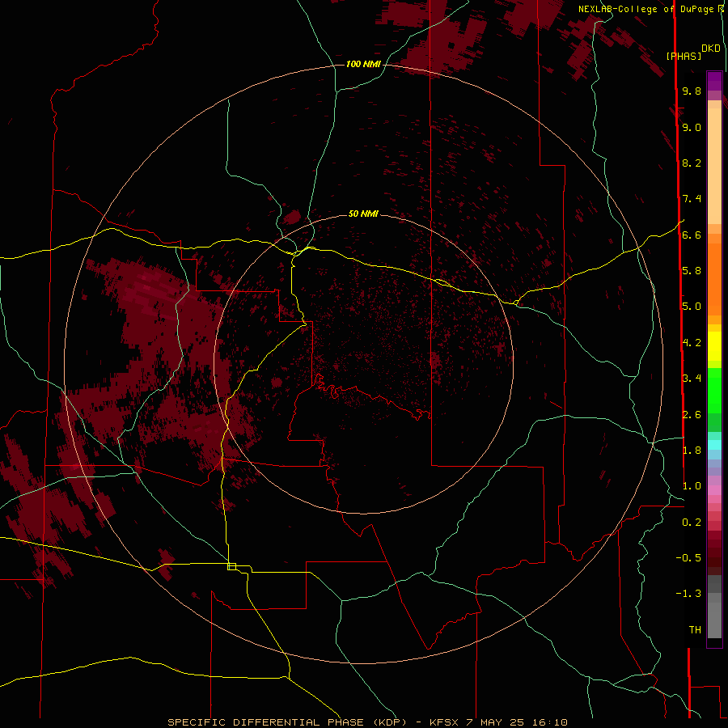Click the 1.8 legend value
Image resolution: width=728 pixels, height=728 pixels.
pyautogui.click(x=692, y=451)
